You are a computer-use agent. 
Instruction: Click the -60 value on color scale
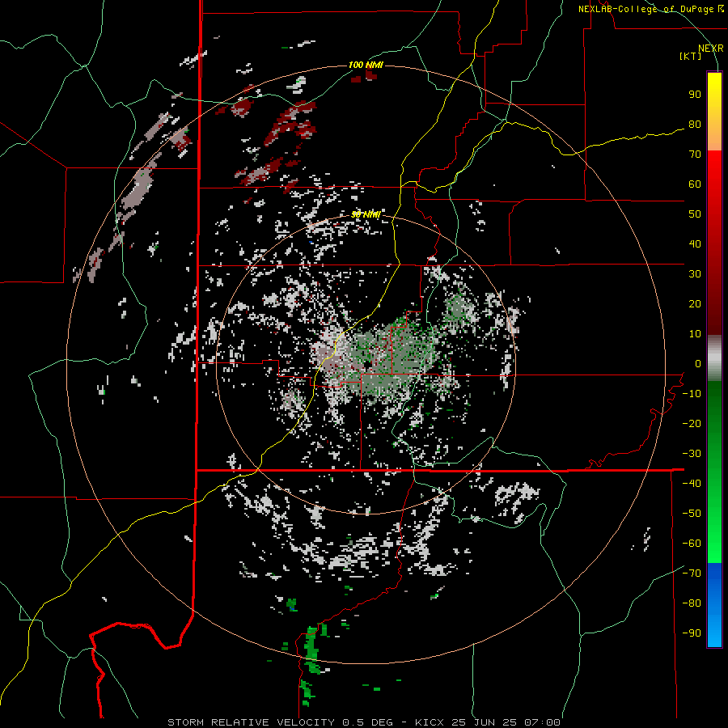point(692,544)
